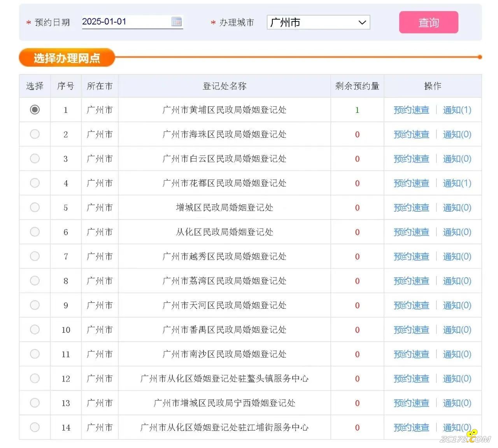Image resolution: width=498 pixels, height=448 pixels.
Task: Select radio button for 从化区民政局婚姻登记处
Action: (x=35, y=232)
